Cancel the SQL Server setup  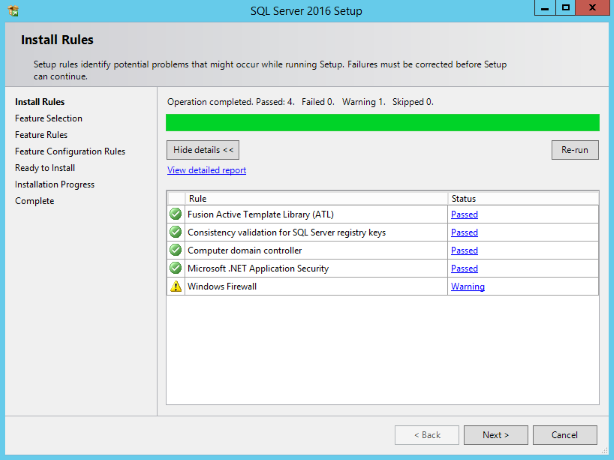[x=565, y=435]
